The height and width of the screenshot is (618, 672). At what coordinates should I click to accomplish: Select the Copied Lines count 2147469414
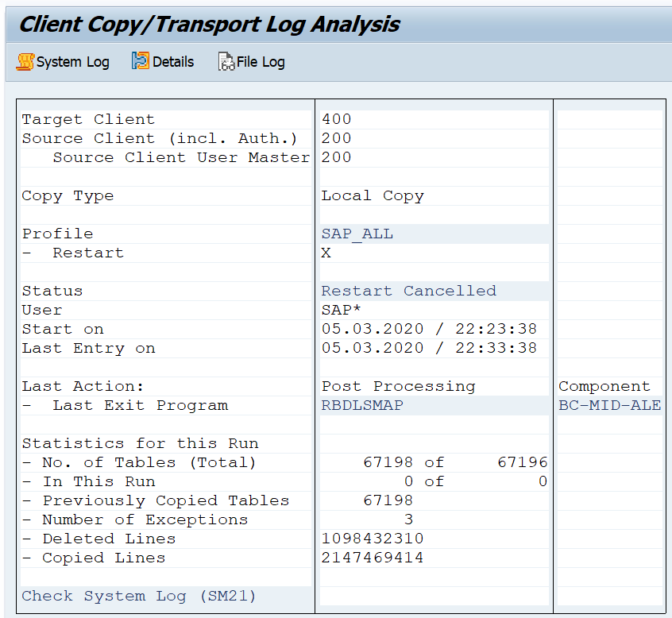point(373,558)
